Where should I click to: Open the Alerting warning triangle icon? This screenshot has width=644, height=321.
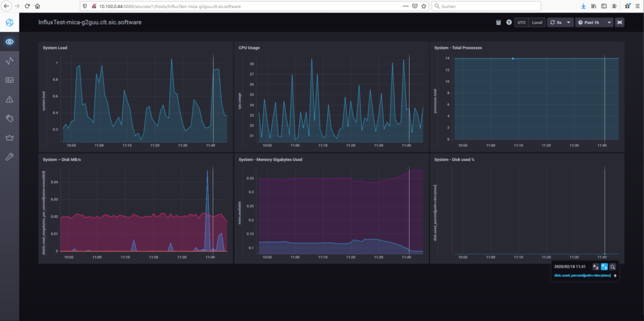coord(9,99)
